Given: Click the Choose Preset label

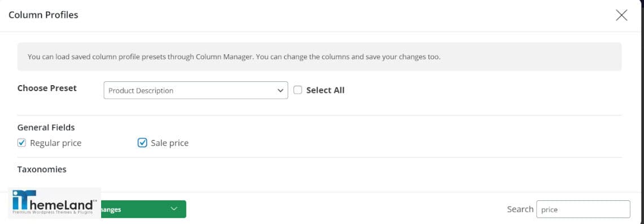Looking at the screenshot, I should pyautogui.click(x=47, y=88).
